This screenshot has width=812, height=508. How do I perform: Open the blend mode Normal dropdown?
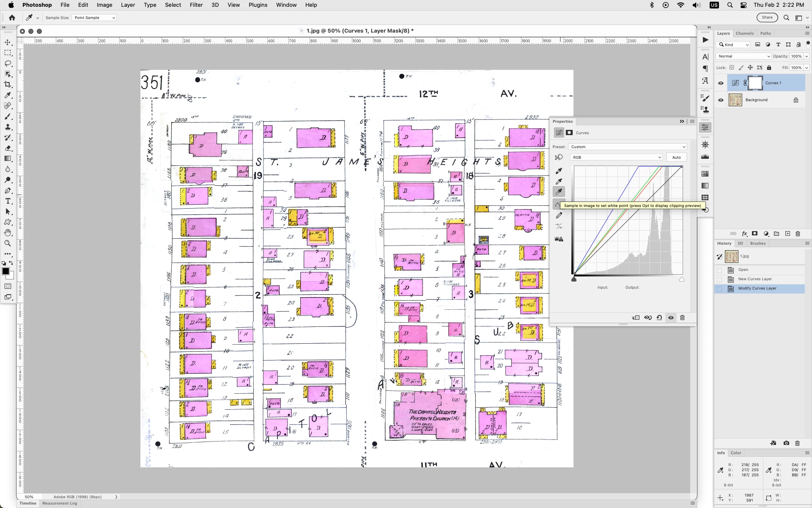(x=743, y=56)
